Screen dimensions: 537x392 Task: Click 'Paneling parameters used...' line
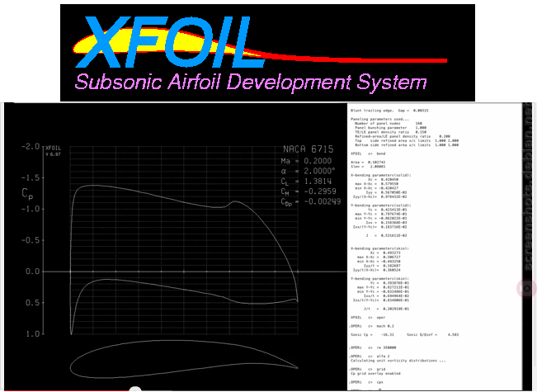[379, 119]
